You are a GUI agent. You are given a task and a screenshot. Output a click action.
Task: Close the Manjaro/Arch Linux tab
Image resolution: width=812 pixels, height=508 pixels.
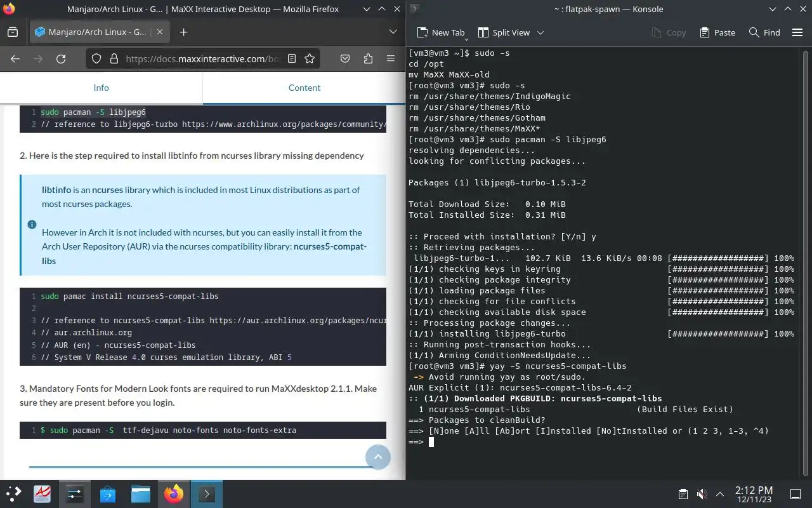[x=160, y=32]
